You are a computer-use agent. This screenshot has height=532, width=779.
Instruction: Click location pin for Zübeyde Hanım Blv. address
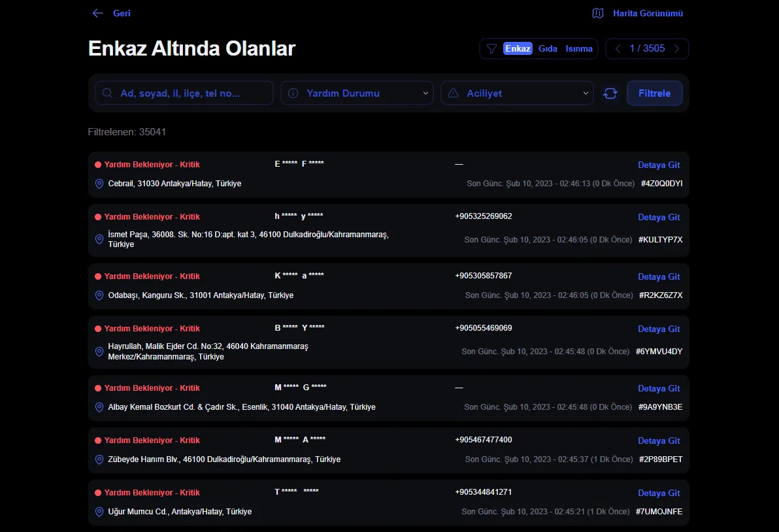pyautogui.click(x=99, y=459)
